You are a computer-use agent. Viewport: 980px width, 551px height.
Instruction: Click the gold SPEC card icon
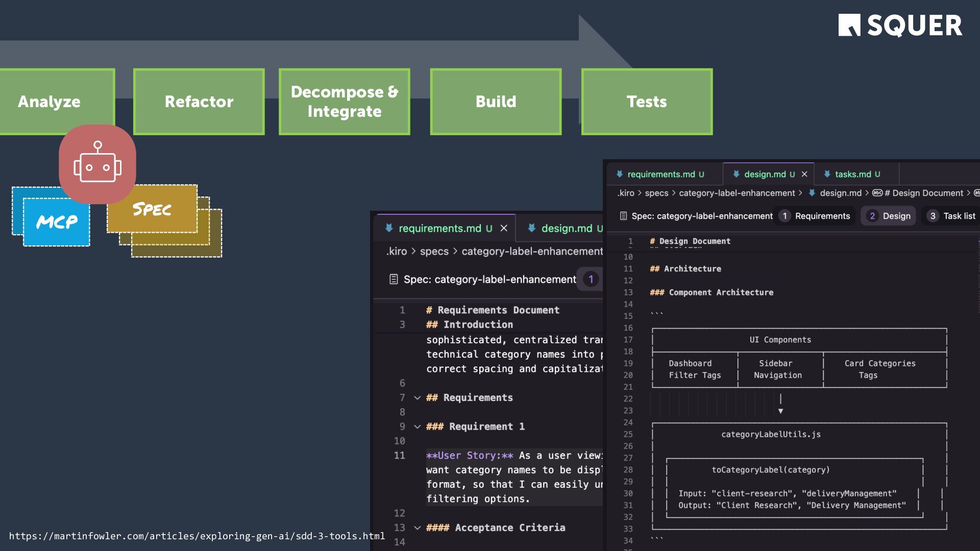tap(152, 209)
